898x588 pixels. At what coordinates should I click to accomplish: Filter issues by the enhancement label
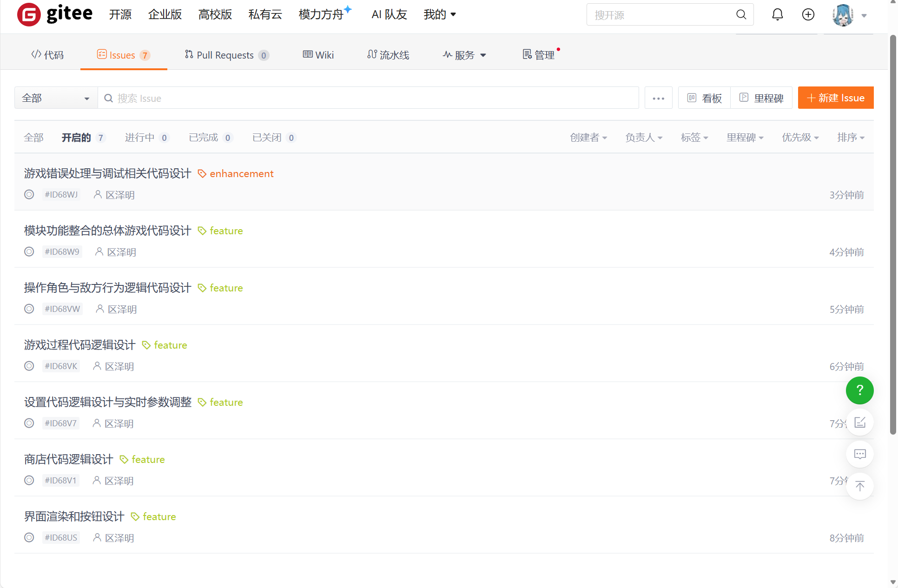[x=242, y=173]
